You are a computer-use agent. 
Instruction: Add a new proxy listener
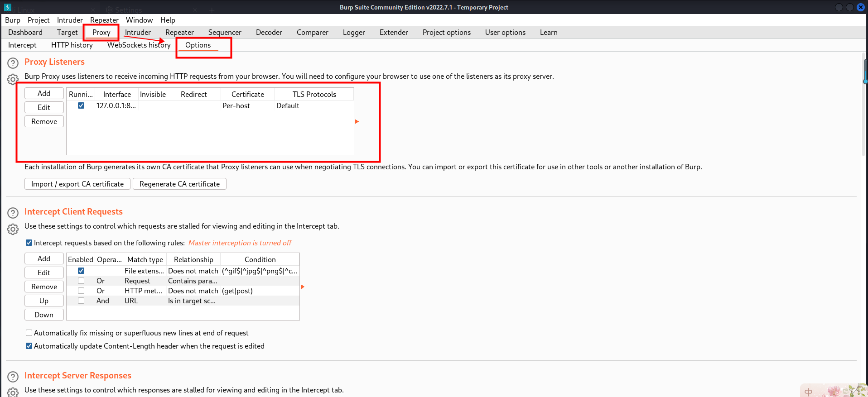coord(44,93)
